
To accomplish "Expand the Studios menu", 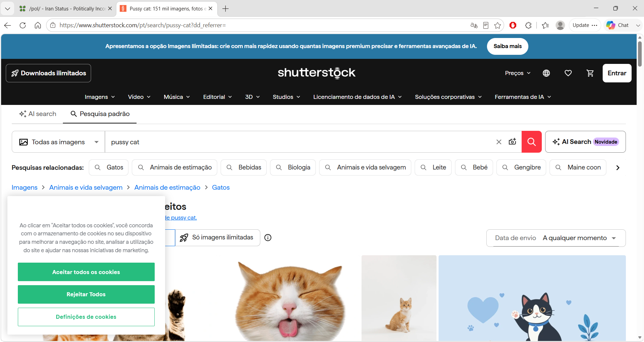I will [286, 97].
